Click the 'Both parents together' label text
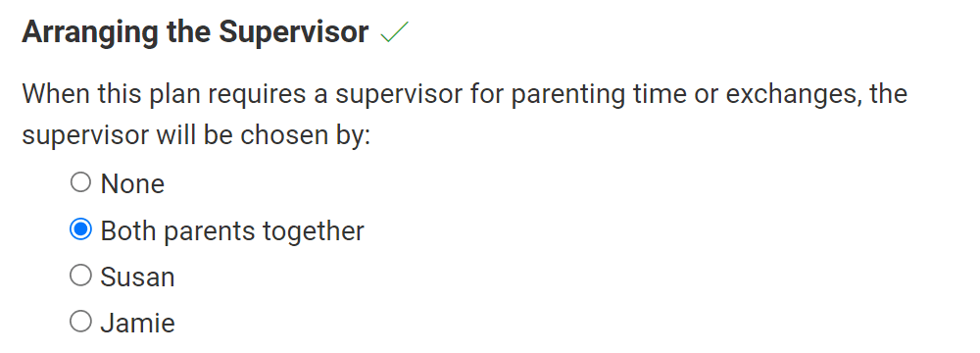The width and height of the screenshot is (980, 353). [232, 231]
